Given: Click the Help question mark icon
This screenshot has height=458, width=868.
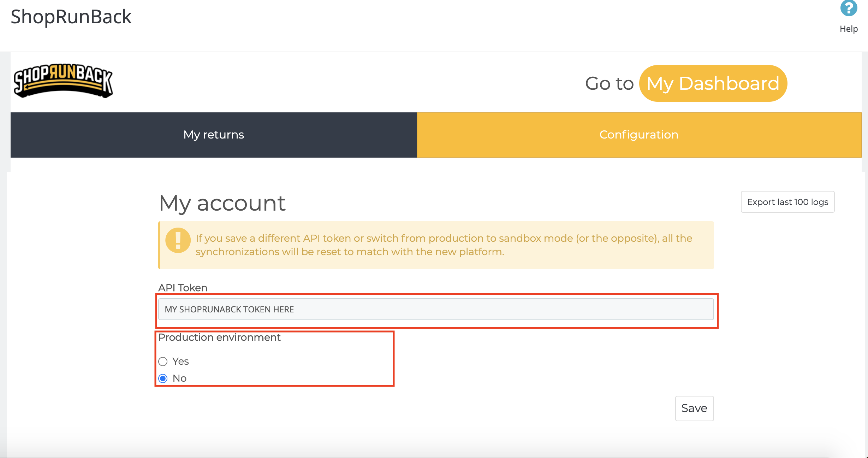Looking at the screenshot, I should [849, 8].
